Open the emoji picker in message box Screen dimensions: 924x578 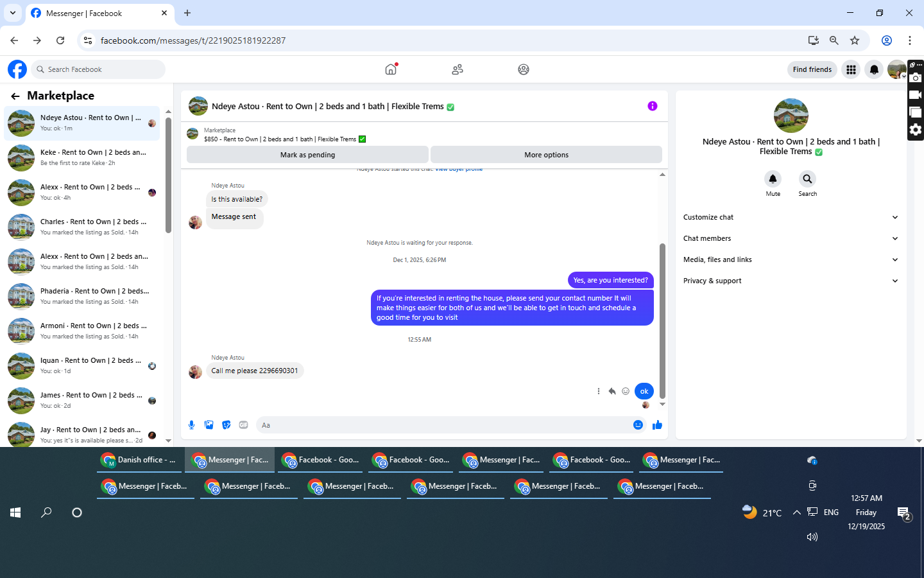coord(638,425)
